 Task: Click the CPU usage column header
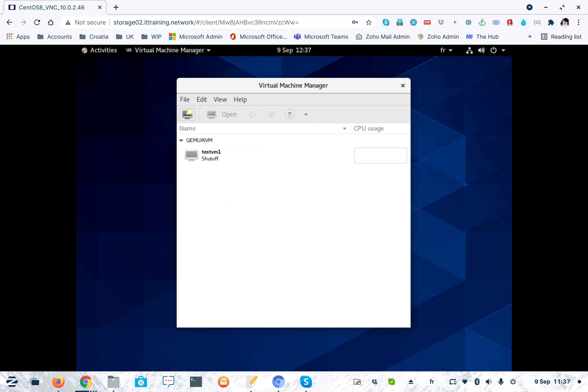[x=380, y=129]
